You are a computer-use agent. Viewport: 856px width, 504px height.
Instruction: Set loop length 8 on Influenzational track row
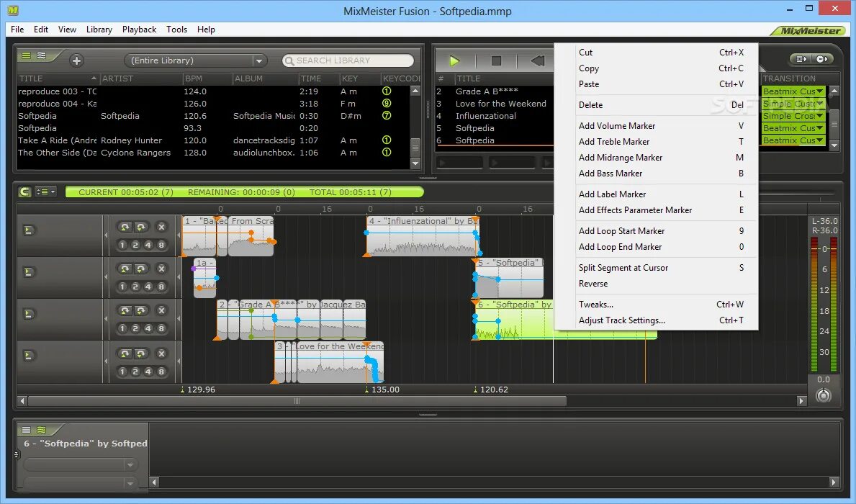click(x=161, y=246)
